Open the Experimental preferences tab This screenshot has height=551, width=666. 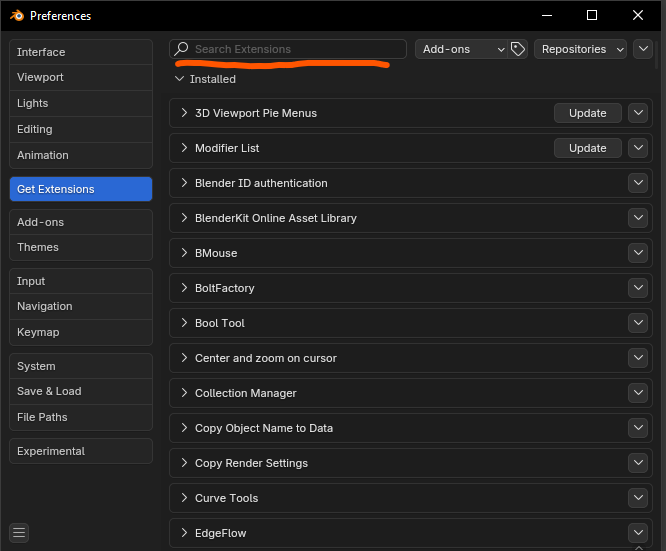81,451
